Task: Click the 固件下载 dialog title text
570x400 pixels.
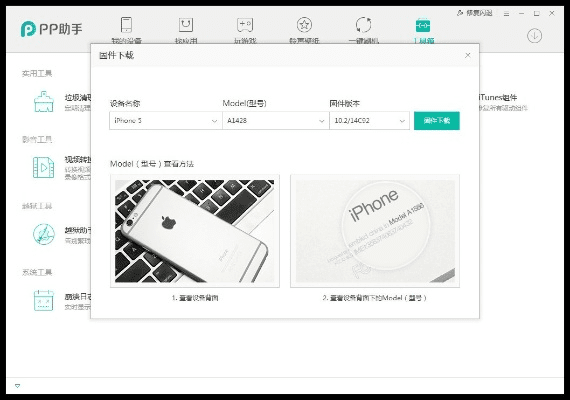Action: click(x=116, y=55)
